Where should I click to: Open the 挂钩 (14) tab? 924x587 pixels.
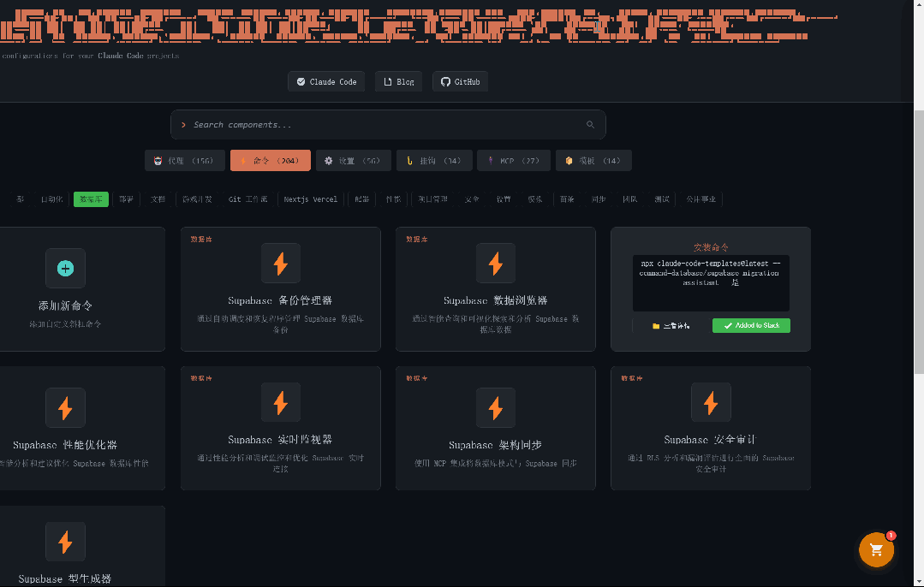pos(434,161)
